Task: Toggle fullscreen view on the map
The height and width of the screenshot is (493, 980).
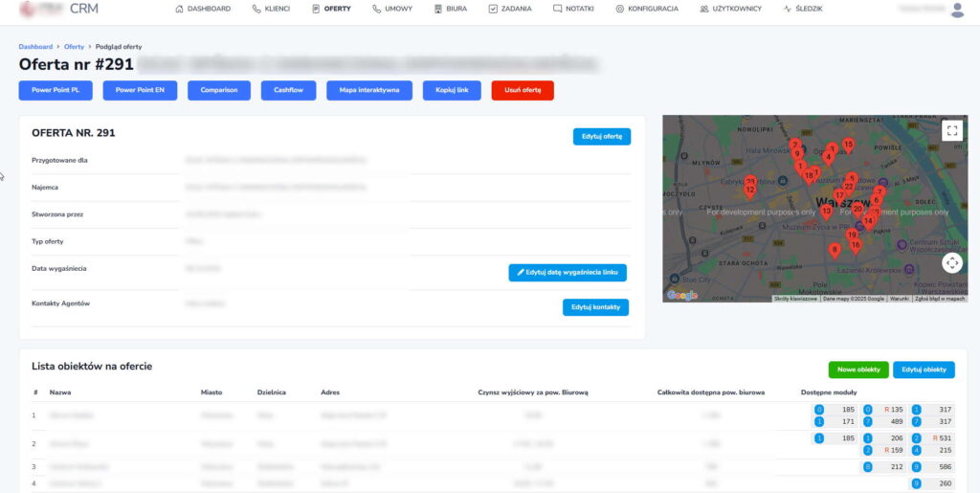Action: (951, 131)
